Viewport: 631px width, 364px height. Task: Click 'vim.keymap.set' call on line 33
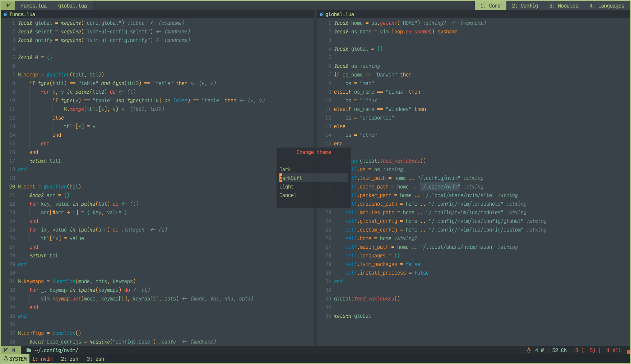(x=61, y=299)
